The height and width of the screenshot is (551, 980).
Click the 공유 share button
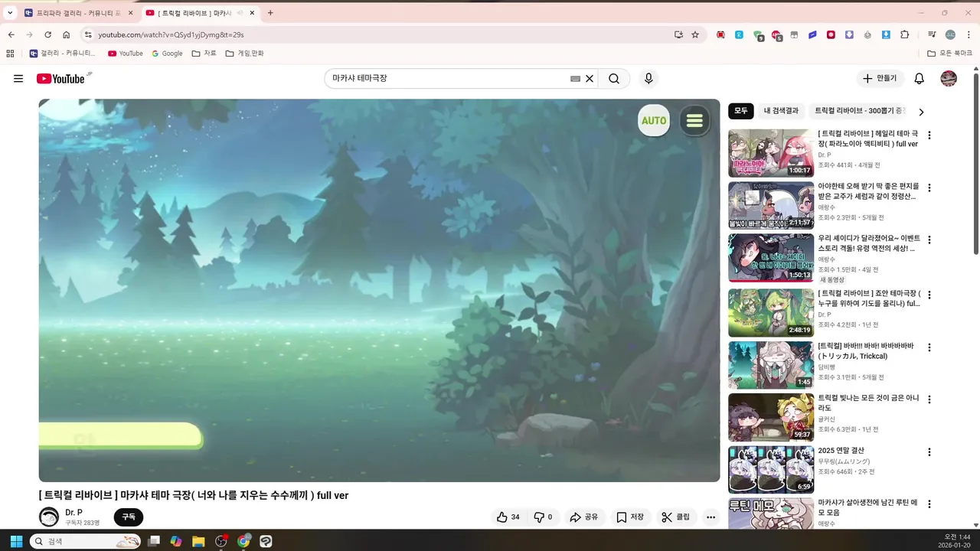point(583,517)
